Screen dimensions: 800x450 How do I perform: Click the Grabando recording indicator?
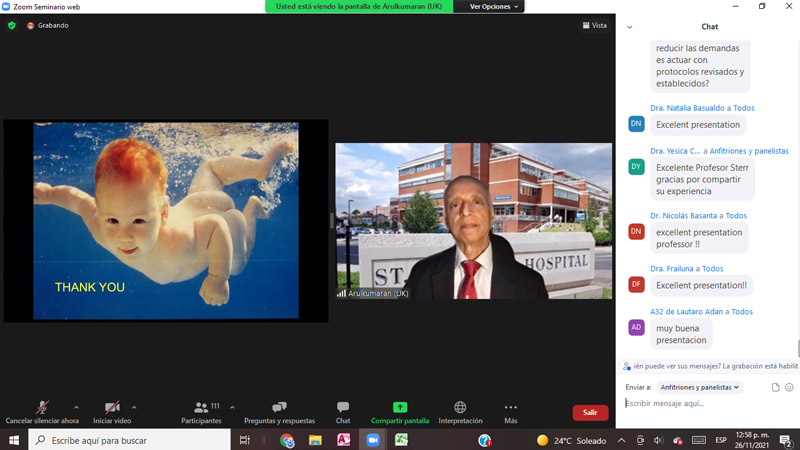tap(47, 26)
